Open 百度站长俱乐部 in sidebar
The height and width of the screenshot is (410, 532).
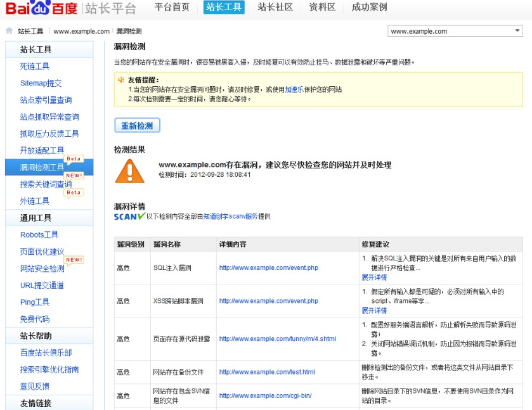(46, 353)
